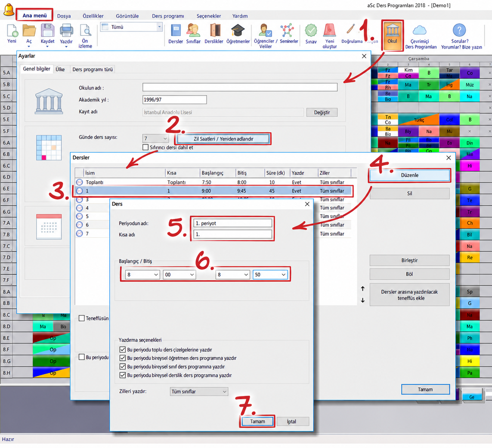Screen dimensions: 492x448
Task: Uncheck 'Bu periyodu toplu ders çizelgelerine yazdır'
Action: point(122,349)
